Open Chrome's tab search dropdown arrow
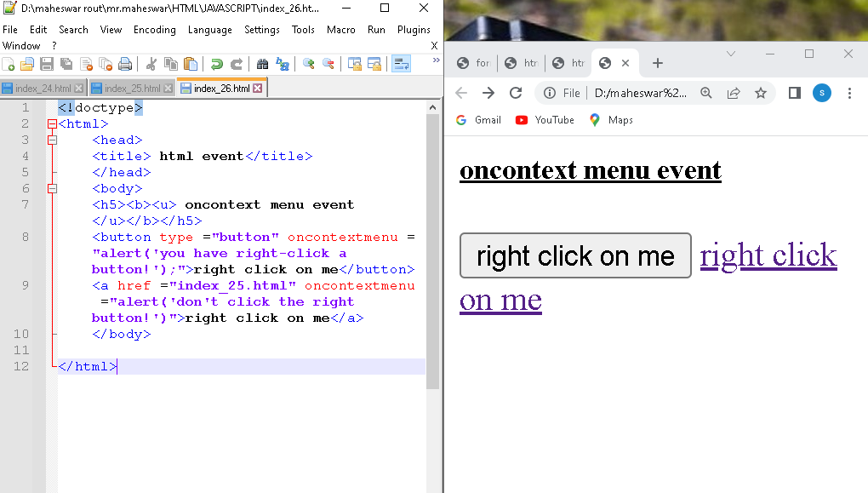Viewport: 868px width, 493px height. 730,54
